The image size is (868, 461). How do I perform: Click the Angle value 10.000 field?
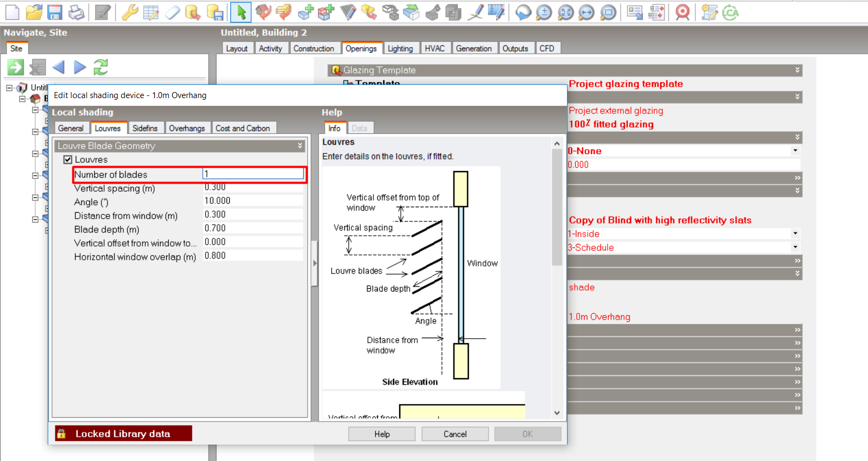coord(253,201)
